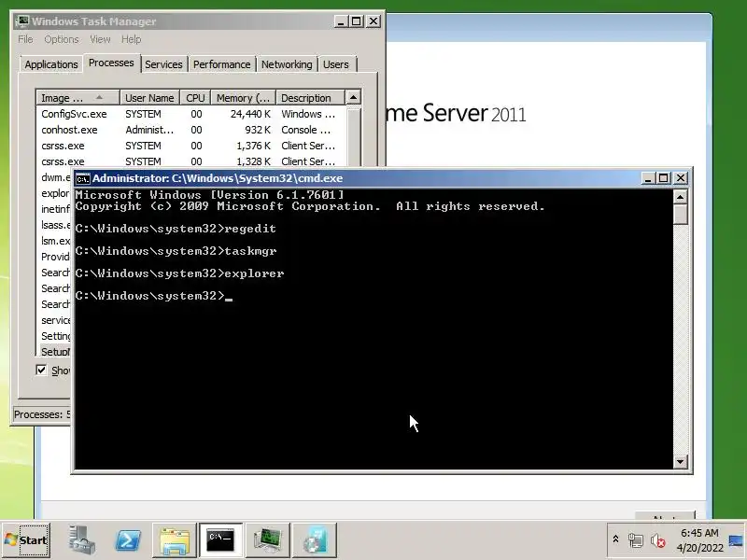Show hidden system tray icons
The width and height of the screenshot is (747, 560).
tap(615, 539)
